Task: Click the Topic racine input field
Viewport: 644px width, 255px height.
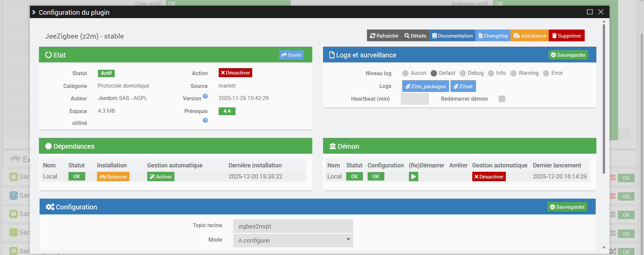Action: coord(293,226)
